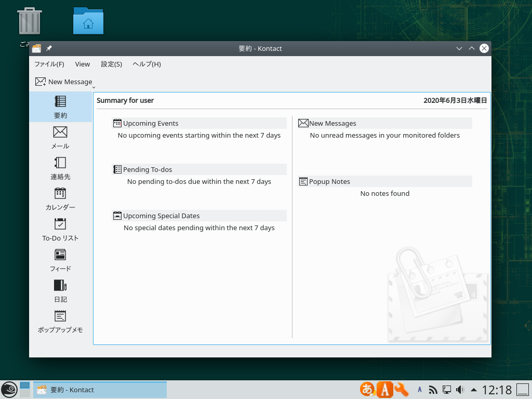Switch to the メール mail component
The height and width of the screenshot is (399, 532).
click(x=60, y=137)
